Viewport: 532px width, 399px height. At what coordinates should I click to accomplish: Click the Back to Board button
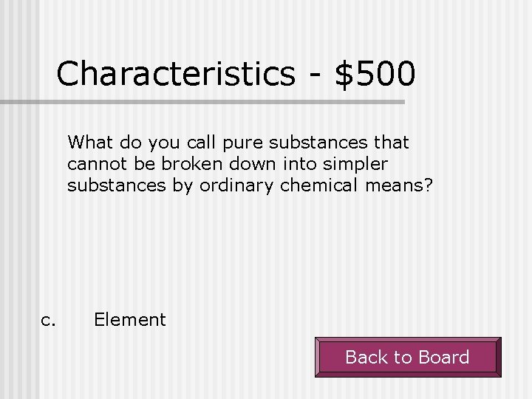[408, 357]
